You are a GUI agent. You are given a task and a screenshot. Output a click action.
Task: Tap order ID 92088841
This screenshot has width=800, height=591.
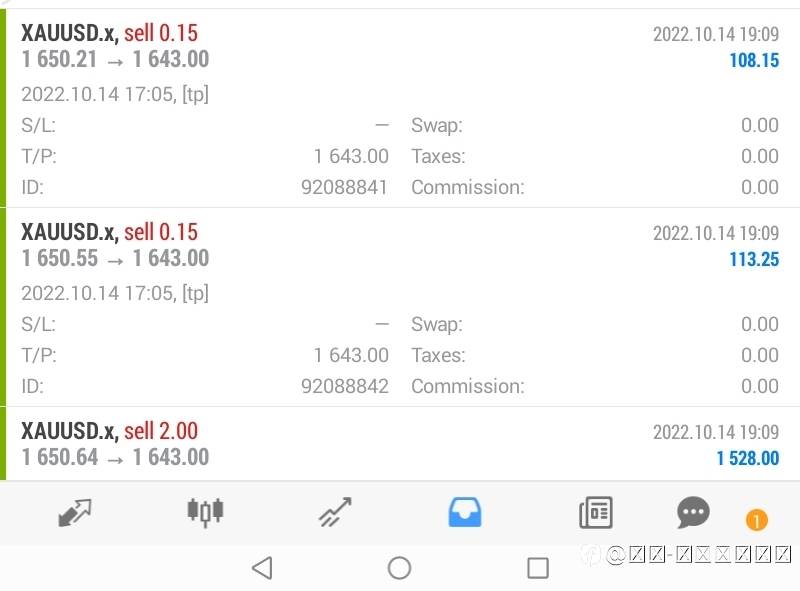(x=344, y=187)
